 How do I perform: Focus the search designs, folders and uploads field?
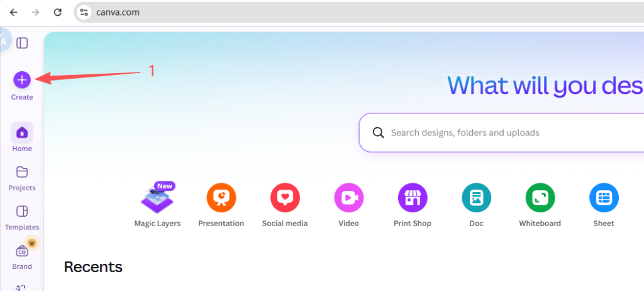coord(501,132)
